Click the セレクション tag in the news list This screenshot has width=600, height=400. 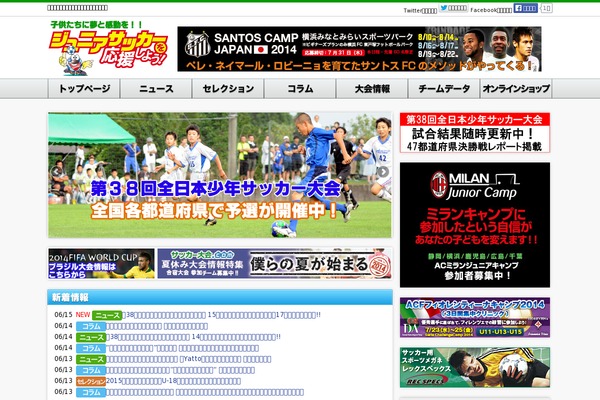[x=91, y=381]
